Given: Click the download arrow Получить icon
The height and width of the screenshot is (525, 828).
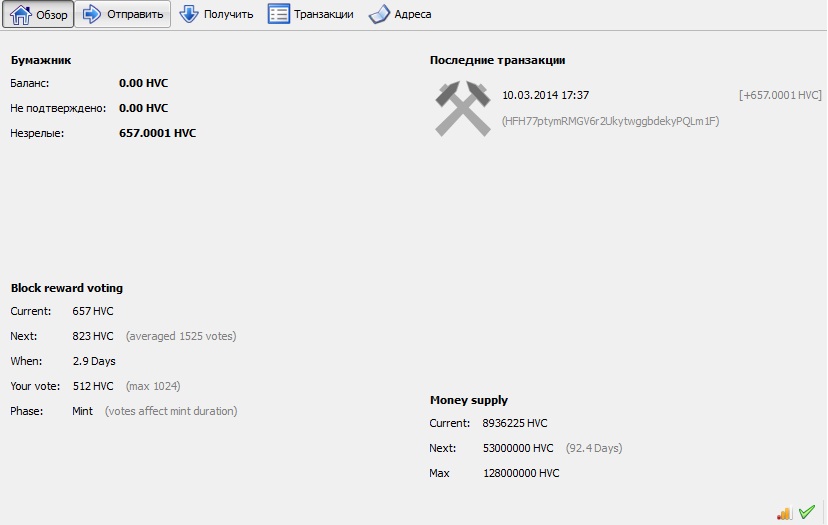Looking at the screenshot, I should tap(189, 14).
